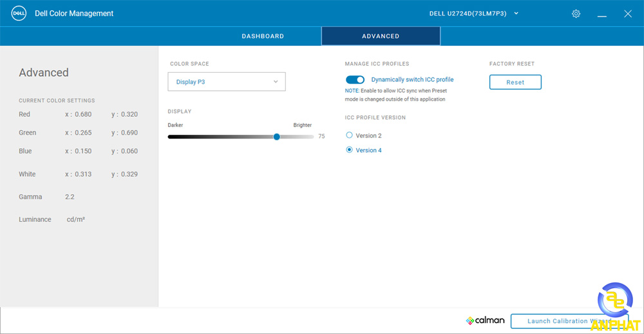Select ICC profile Version 2
644x334 pixels.
(350, 135)
